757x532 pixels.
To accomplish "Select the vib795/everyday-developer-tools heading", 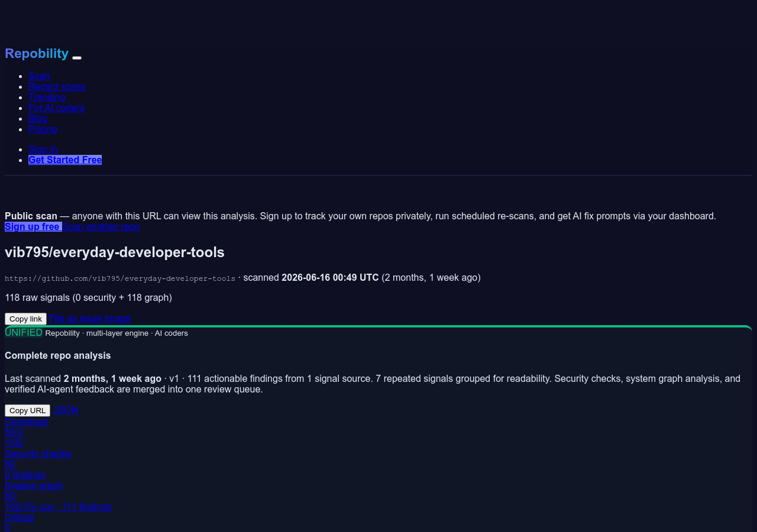I will pyautogui.click(x=115, y=252).
